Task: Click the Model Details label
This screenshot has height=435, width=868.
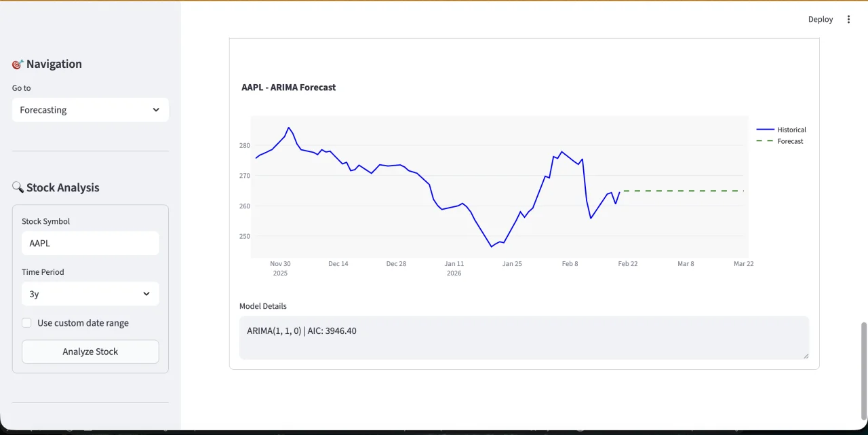Action: click(263, 306)
